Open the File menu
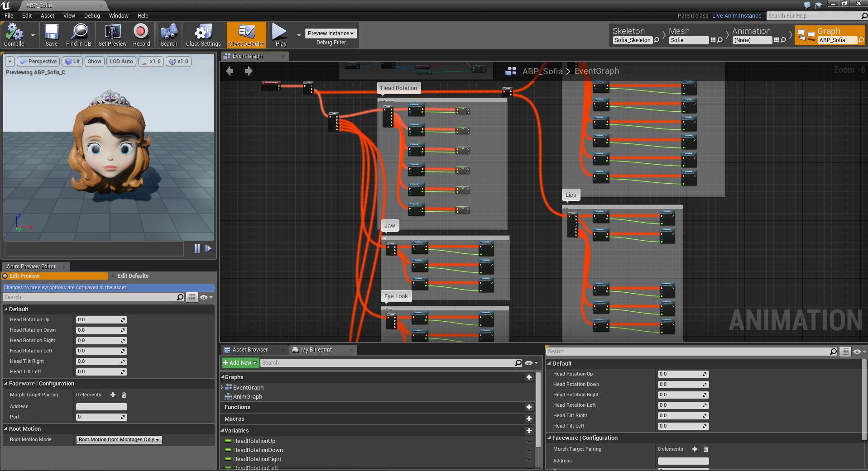 coord(9,15)
